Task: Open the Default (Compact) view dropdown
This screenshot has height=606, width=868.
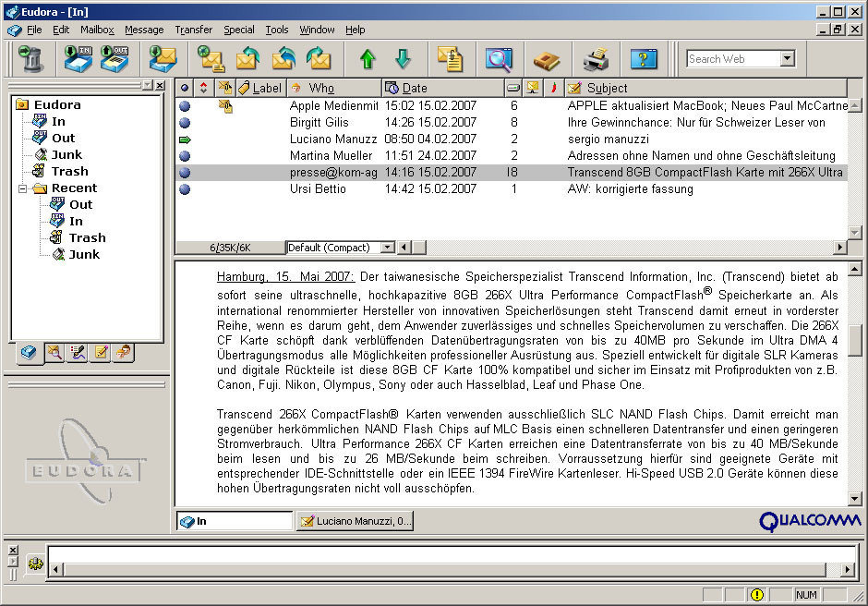Action: (x=388, y=247)
